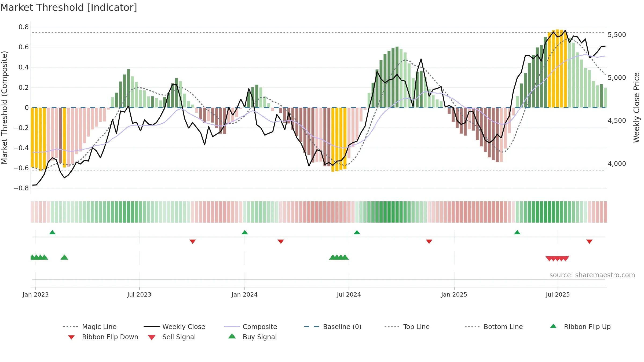Click the isolated buy signal triangle in February 2023
The height and width of the screenshot is (362, 644).
pos(64,257)
